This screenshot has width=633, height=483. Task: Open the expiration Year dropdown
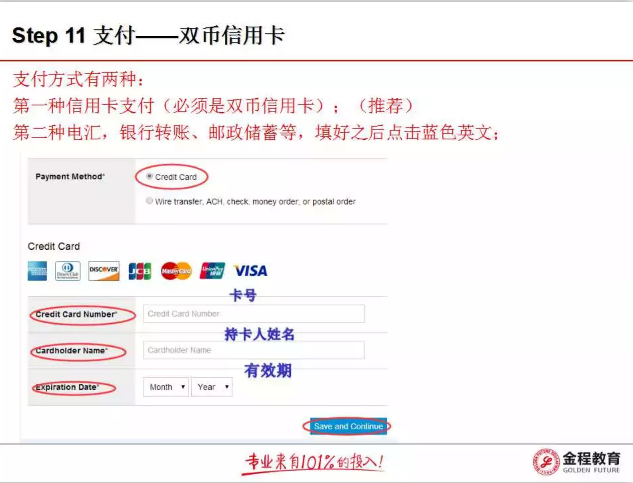(x=212, y=387)
